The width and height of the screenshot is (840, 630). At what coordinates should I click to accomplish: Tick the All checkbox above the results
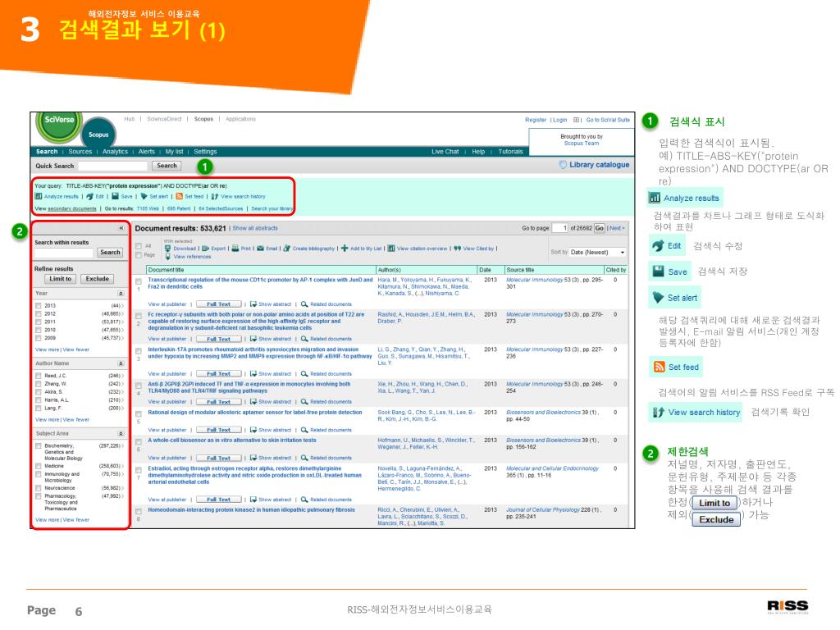pyautogui.click(x=139, y=246)
